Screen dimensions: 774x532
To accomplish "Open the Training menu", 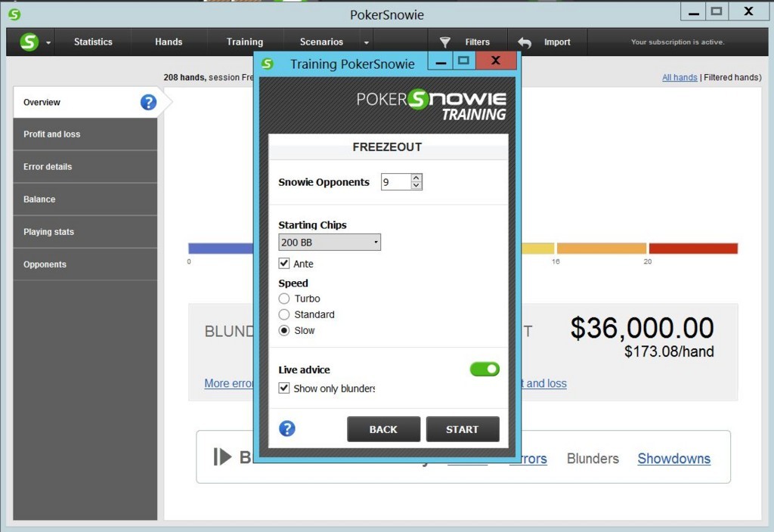I will pyautogui.click(x=245, y=42).
